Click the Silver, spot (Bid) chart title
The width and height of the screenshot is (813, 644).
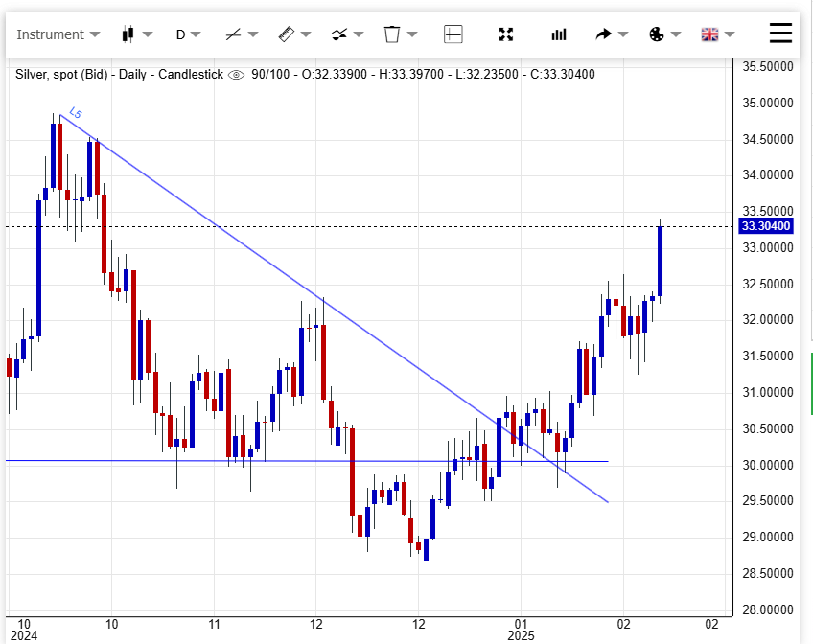61,75
